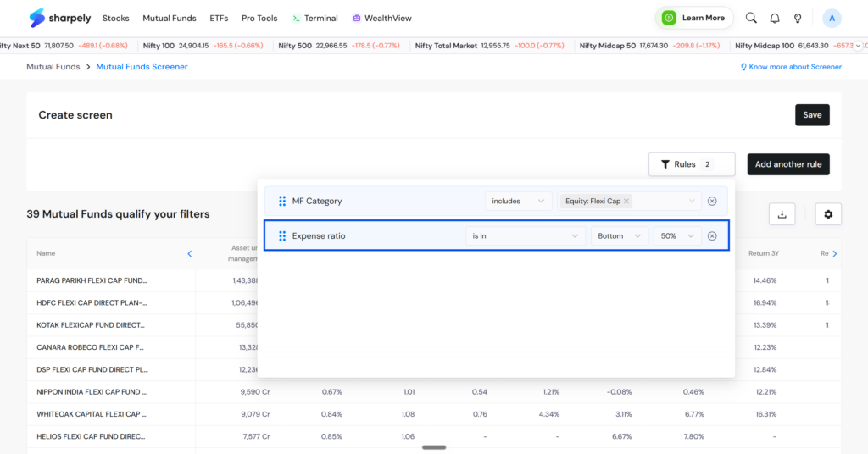Viewport: 868px width, 454px height.
Task: Click Add another rule button
Action: pos(788,164)
